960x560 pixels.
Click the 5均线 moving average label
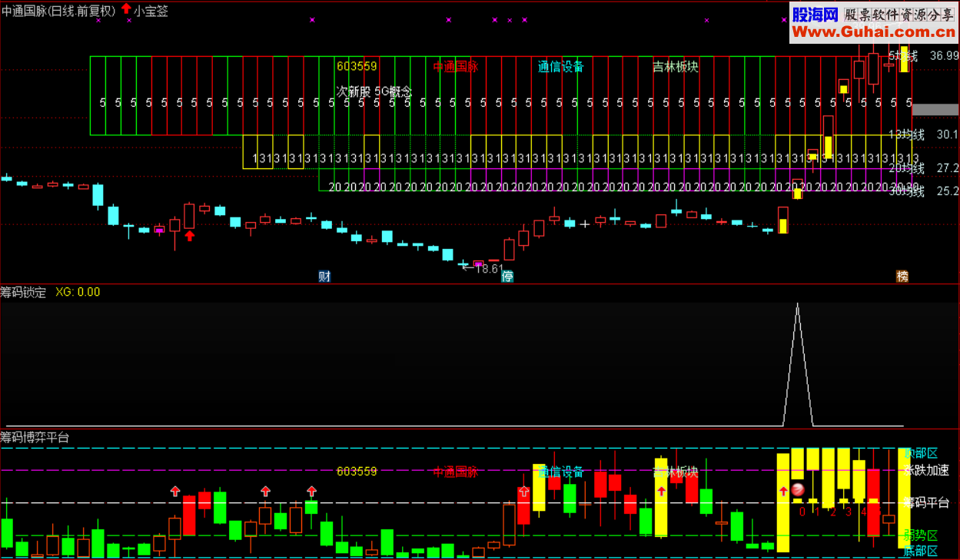click(903, 55)
